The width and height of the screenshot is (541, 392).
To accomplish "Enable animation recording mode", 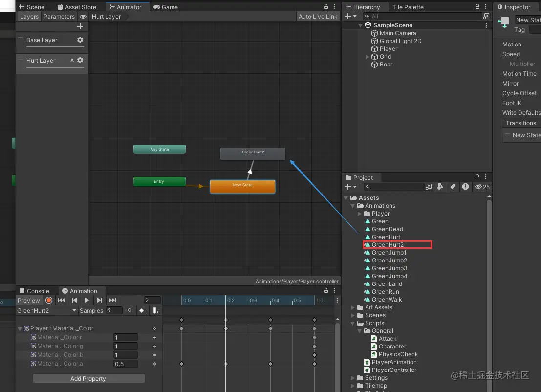I will (49, 300).
